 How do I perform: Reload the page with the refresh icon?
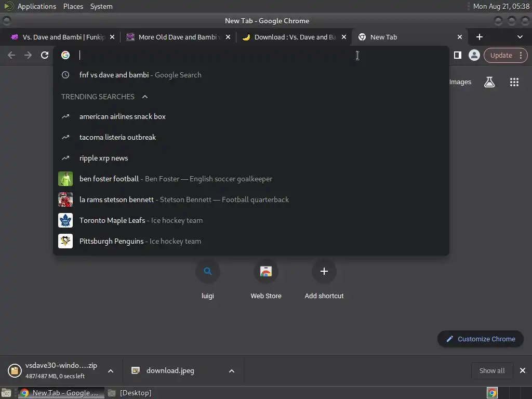coord(45,55)
